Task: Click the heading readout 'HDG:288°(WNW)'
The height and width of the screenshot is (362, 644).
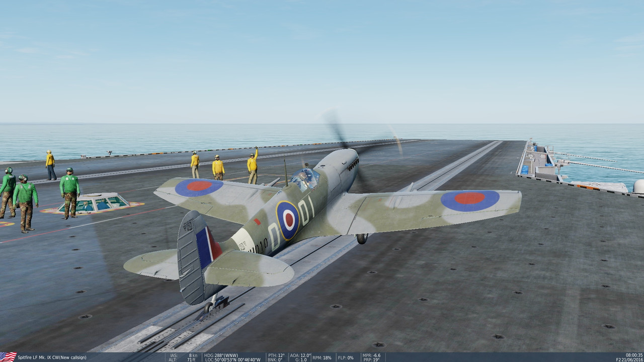Action: coord(221,355)
